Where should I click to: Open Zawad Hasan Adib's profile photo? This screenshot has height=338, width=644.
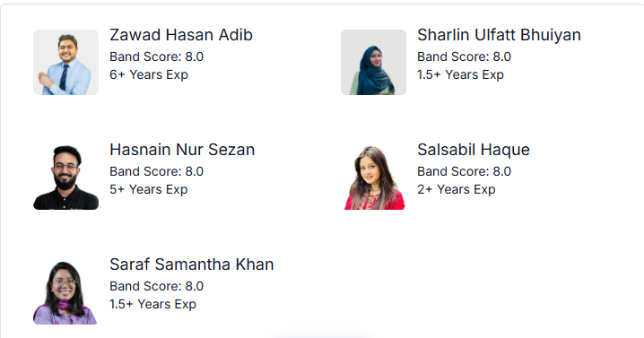point(65,62)
